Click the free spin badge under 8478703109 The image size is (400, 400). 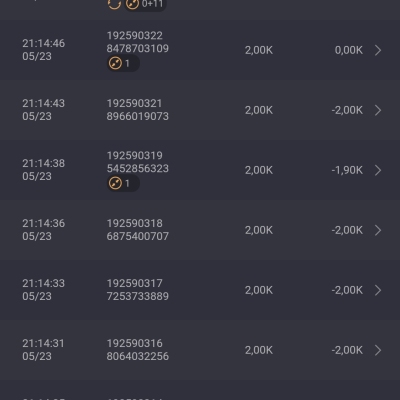coord(123,63)
